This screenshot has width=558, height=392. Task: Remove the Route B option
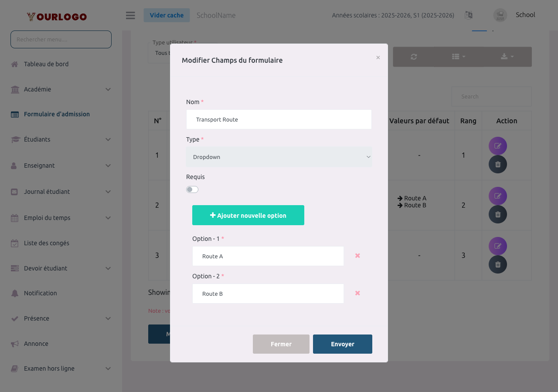pyautogui.click(x=357, y=293)
